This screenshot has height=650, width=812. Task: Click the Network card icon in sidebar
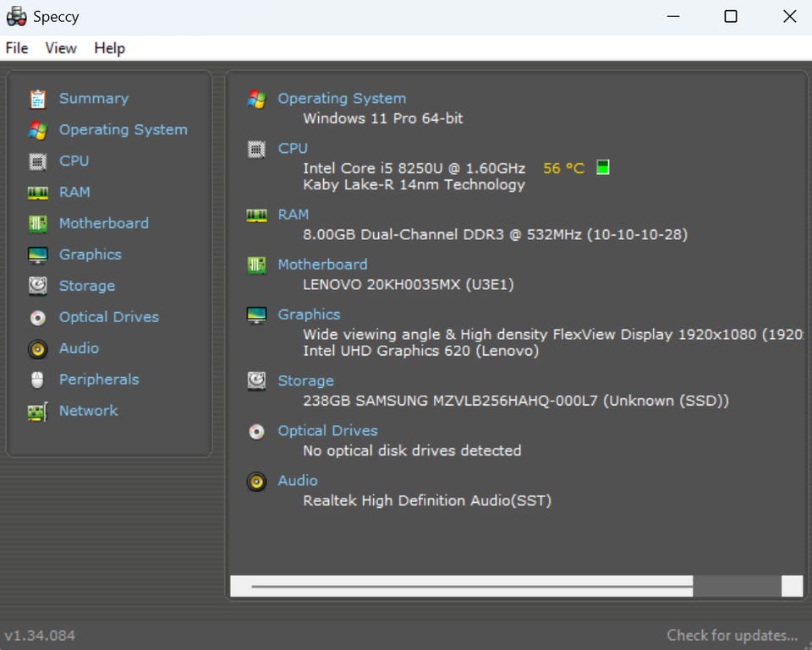[37, 412]
